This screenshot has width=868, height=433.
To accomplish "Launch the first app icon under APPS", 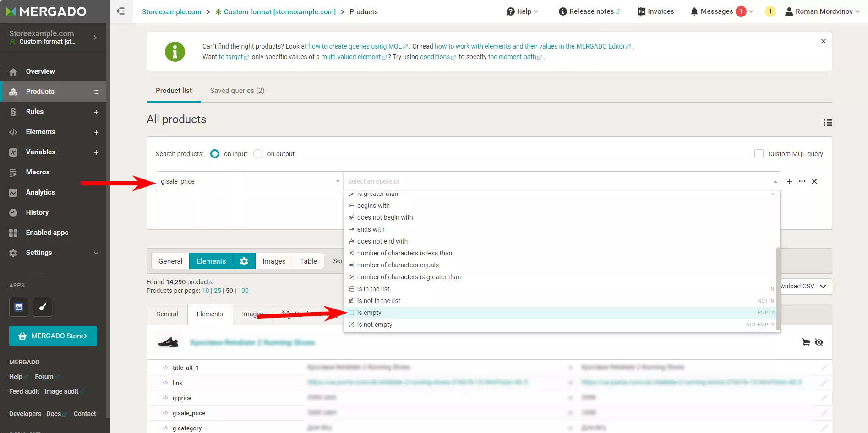I will tap(19, 307).
